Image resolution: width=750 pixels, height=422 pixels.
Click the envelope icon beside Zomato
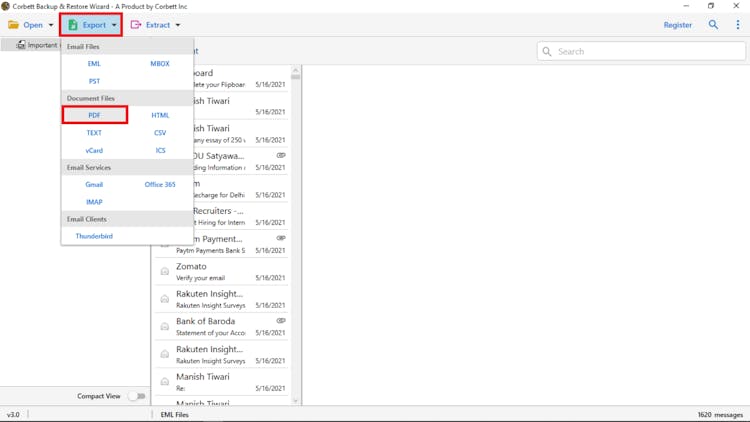click(165, 272)
